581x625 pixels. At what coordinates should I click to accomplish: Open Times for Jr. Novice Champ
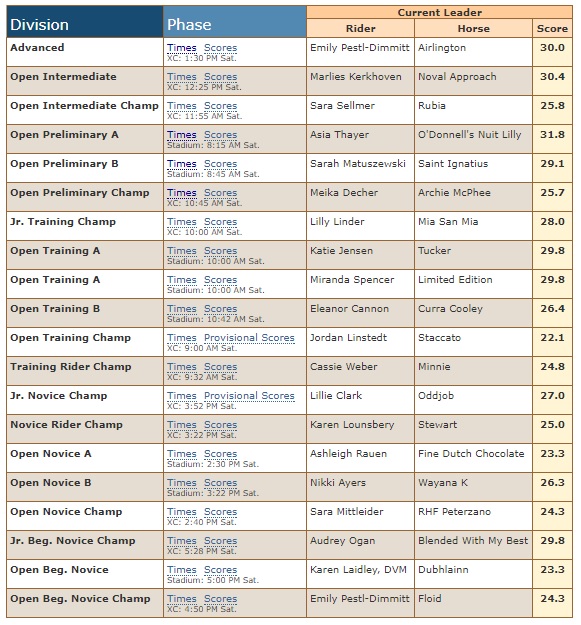[182, 396]
